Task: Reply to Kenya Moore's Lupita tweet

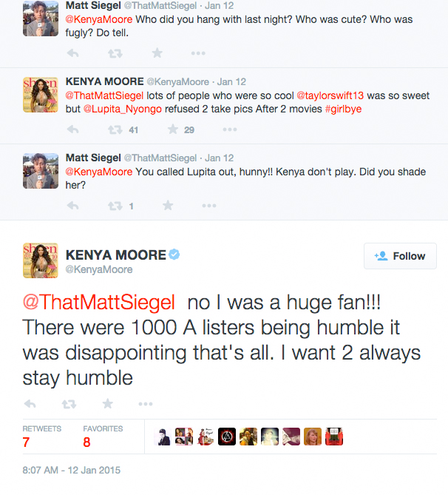Action: click(x=72, y=129)
